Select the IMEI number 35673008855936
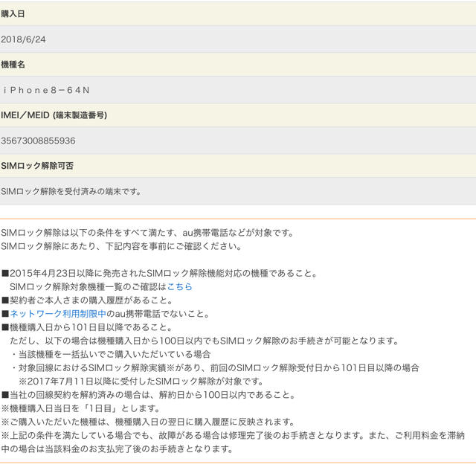Screen dimensions: 476x476 click(38, 141)
